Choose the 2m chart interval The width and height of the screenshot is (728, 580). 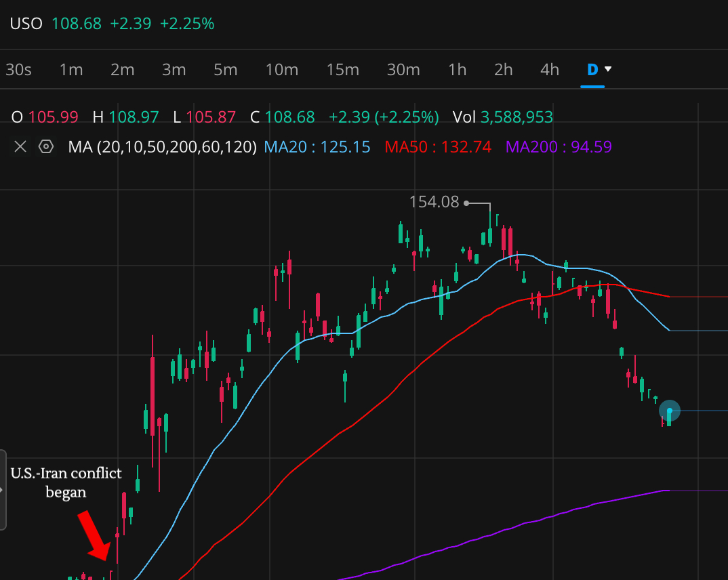123,70
